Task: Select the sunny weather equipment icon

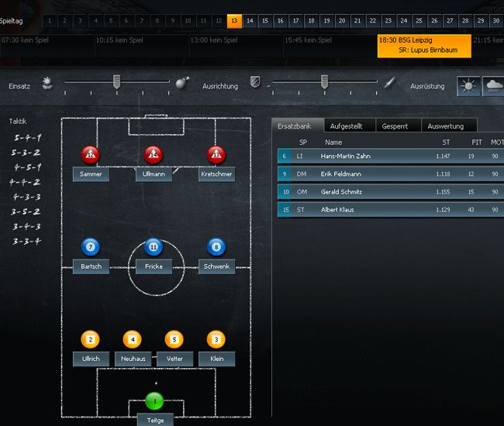Action: click(x=468, y=86)
